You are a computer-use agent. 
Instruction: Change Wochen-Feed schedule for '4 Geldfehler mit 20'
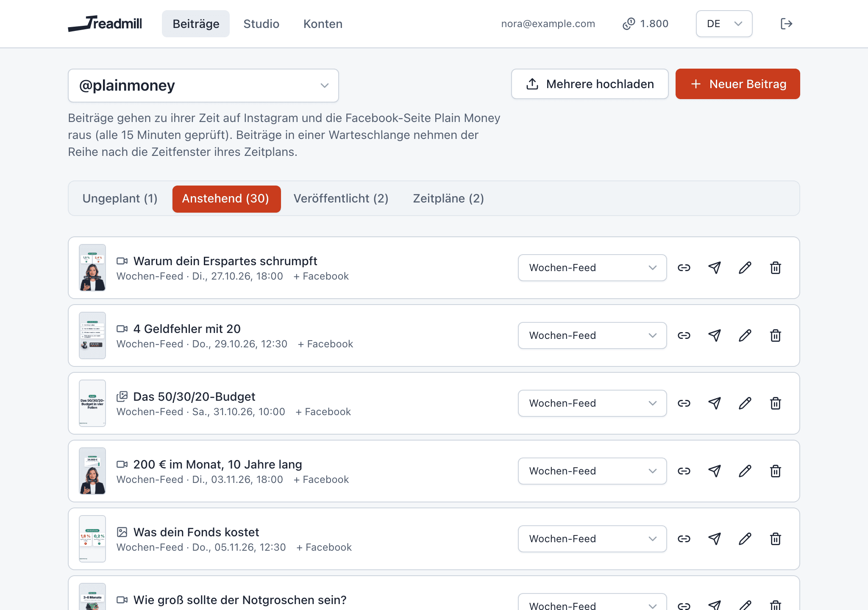tap(592, 335)
